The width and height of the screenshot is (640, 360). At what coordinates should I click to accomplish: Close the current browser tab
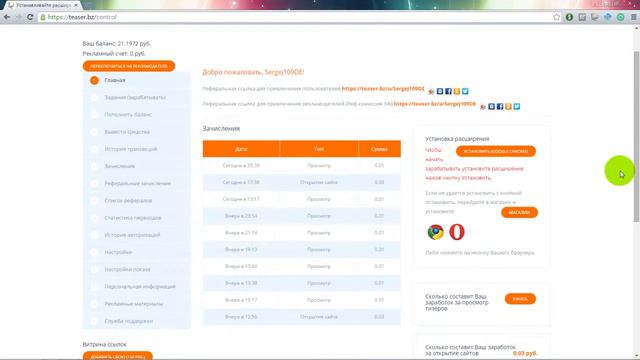coord(76,5)
